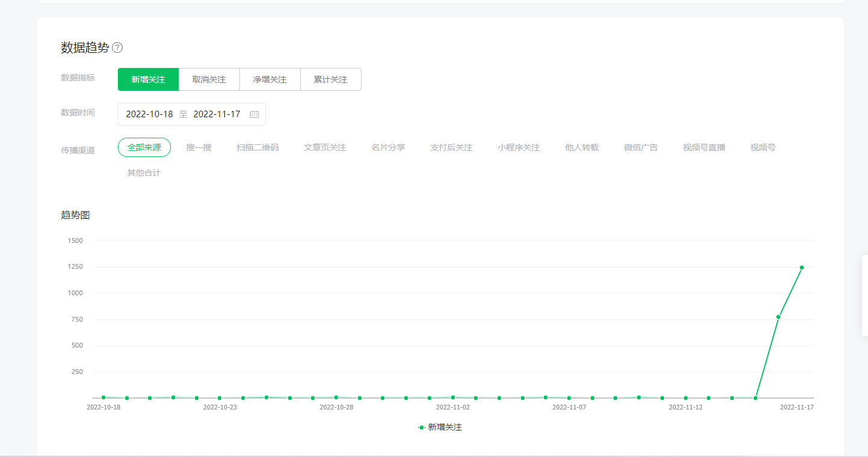Select the 全部来源 channel filter
Image resolution: width=868 pixels, height=457 pixels.
point(144,147)
